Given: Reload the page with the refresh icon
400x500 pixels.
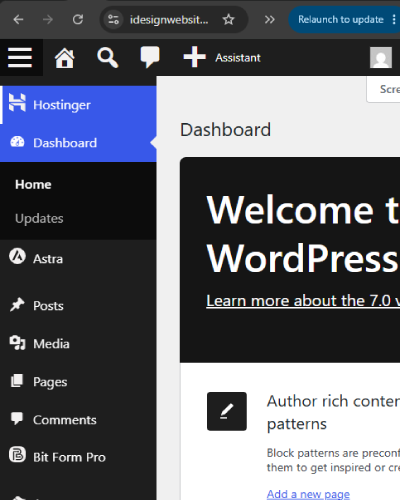Looking at the screenshot, I should pos(78,19).
